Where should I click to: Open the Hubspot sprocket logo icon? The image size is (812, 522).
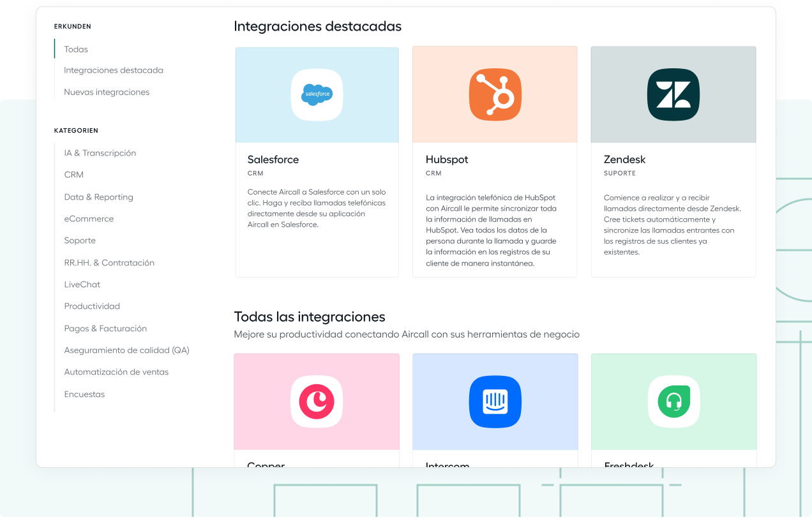(x=495, y=94)
